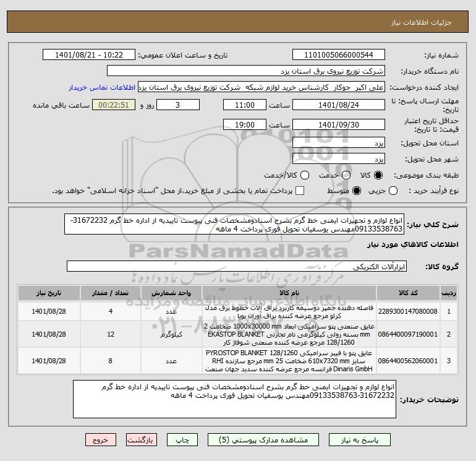Select the کالا/خدمت radio button

305,175
